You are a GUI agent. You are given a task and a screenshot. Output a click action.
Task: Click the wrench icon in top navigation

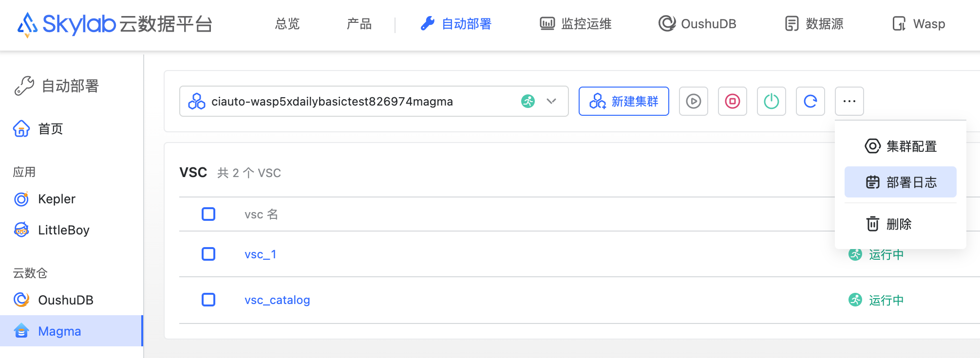428,23
